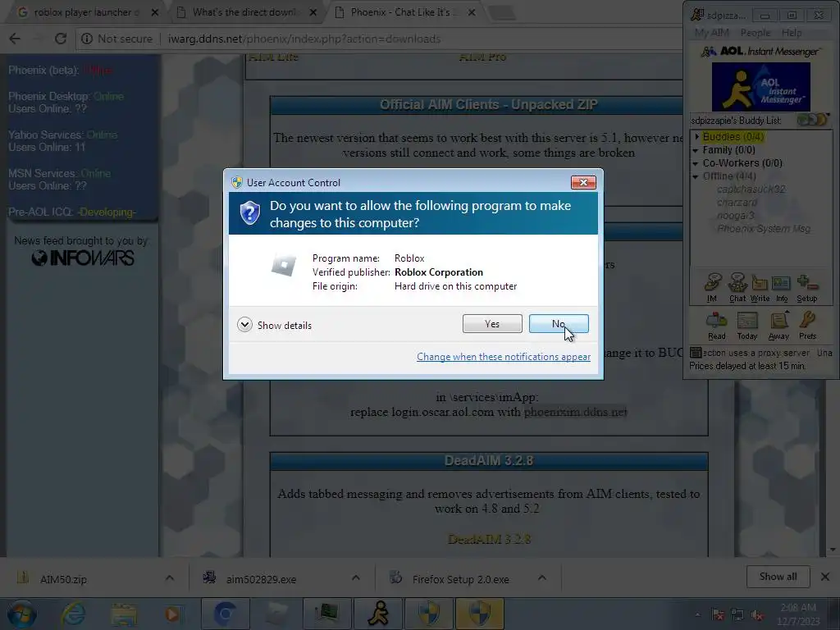
Task: Reload the page with the browser refresh icon
Action: pyautogui.click(x=61, y=39)
